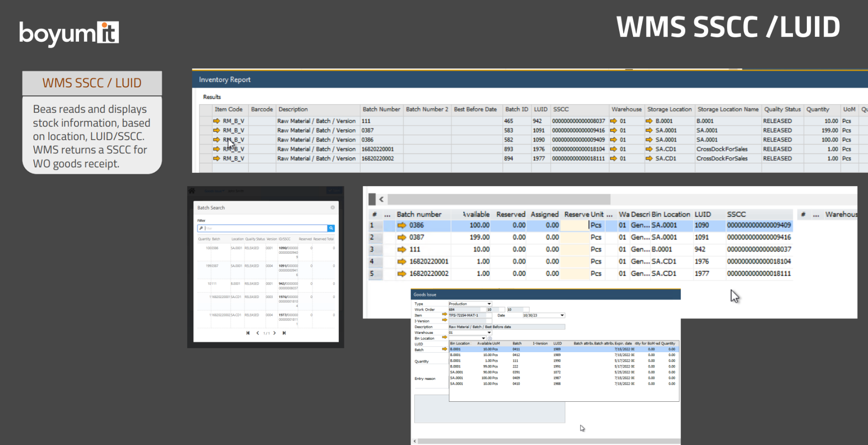Open item link arrow for batch 16820220001 in Inventory Report

pos(216,149)
